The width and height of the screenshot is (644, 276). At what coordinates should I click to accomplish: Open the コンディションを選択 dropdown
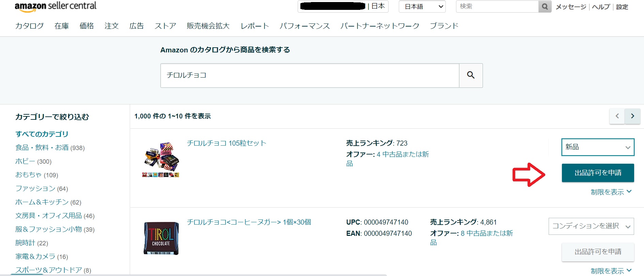[591, 226]
